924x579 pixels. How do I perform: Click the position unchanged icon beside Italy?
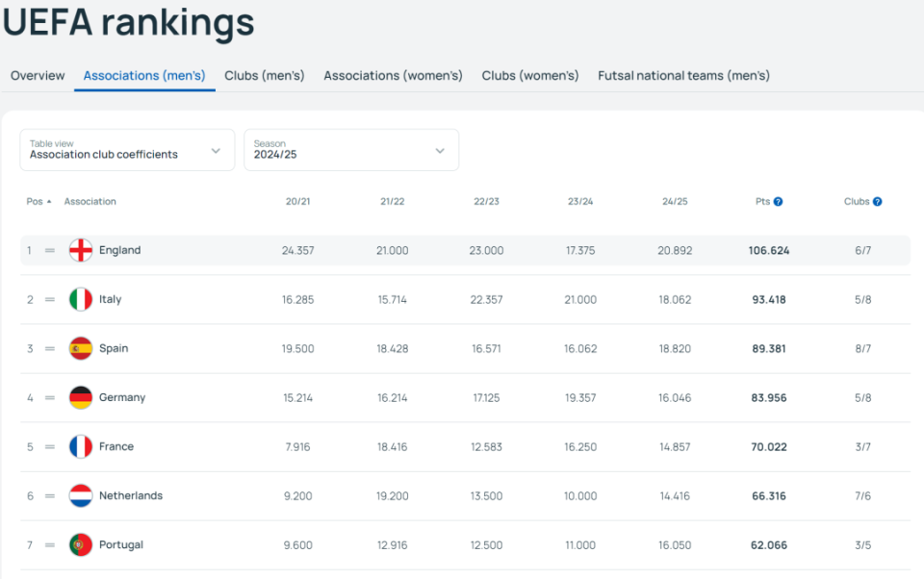pos(50,299)
